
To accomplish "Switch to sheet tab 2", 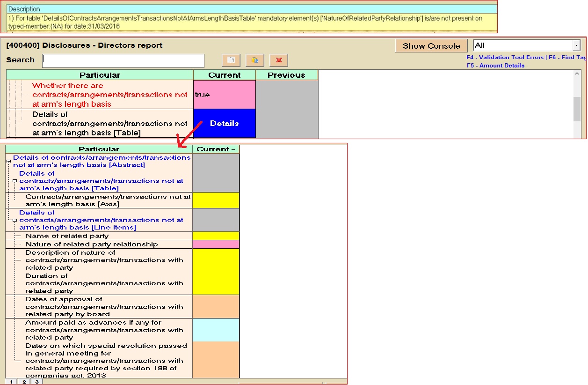I will point(24,382).
